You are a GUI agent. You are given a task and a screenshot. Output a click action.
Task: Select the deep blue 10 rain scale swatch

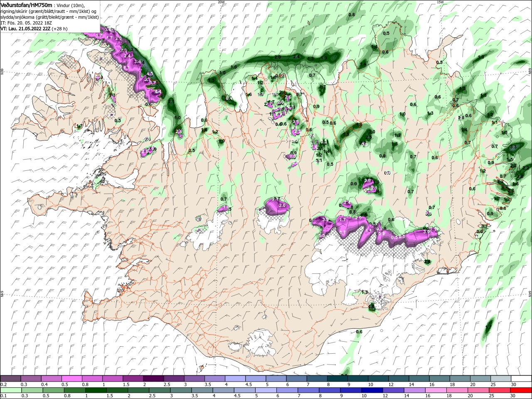click(372, 390)
